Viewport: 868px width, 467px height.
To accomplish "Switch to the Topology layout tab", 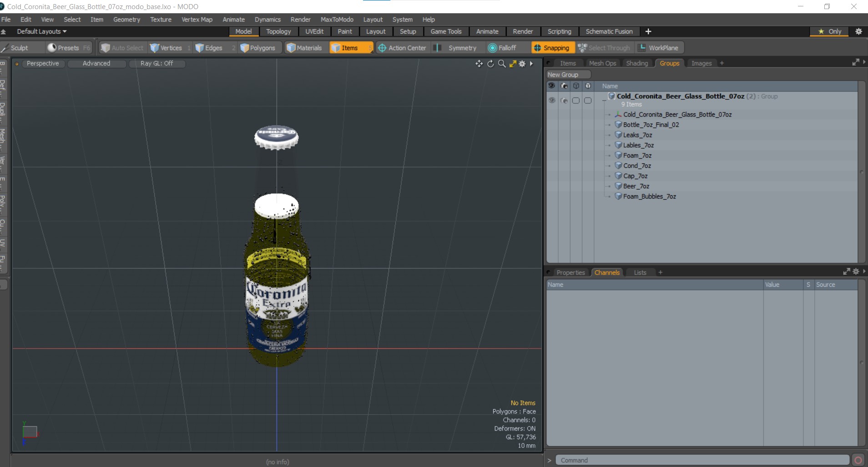I will (x=278, y=31).
